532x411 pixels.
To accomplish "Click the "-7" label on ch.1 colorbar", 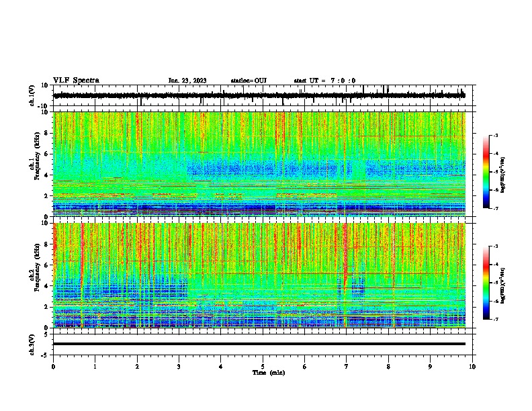I will pos(495,208).
